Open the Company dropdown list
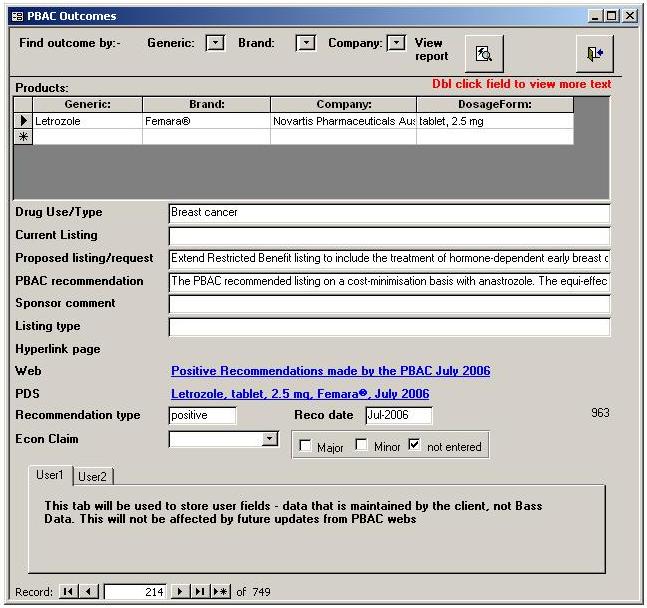Screen dimensions: 647x608 point(397,43)
